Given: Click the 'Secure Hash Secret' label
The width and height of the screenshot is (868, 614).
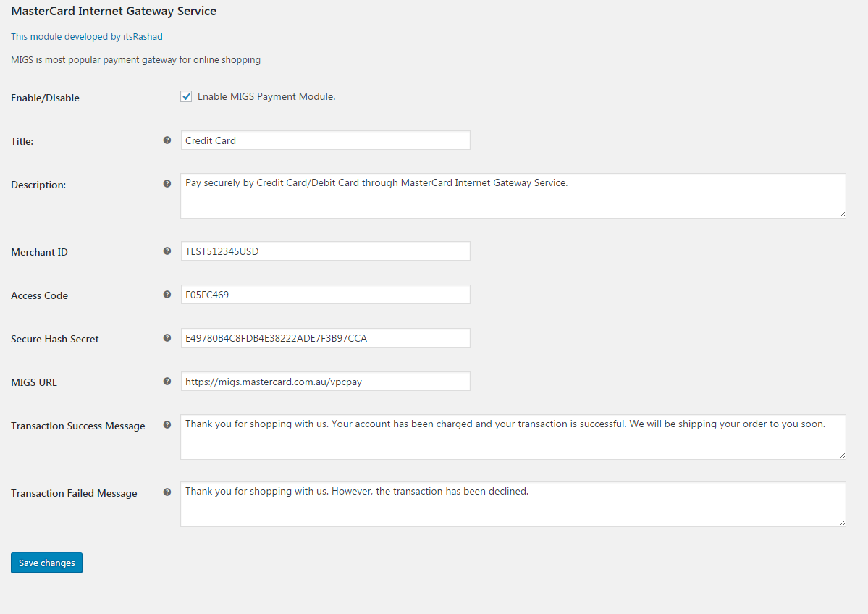Looking at the screenshot, I should 55,339.
